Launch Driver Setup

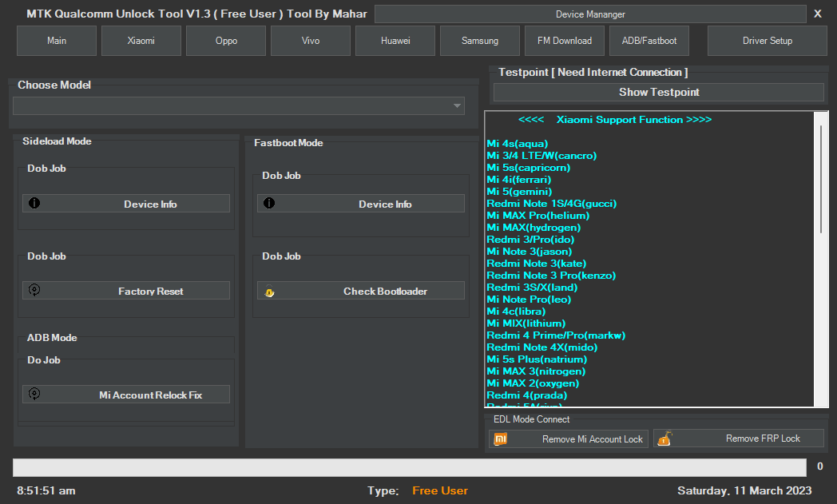point(767,40)
